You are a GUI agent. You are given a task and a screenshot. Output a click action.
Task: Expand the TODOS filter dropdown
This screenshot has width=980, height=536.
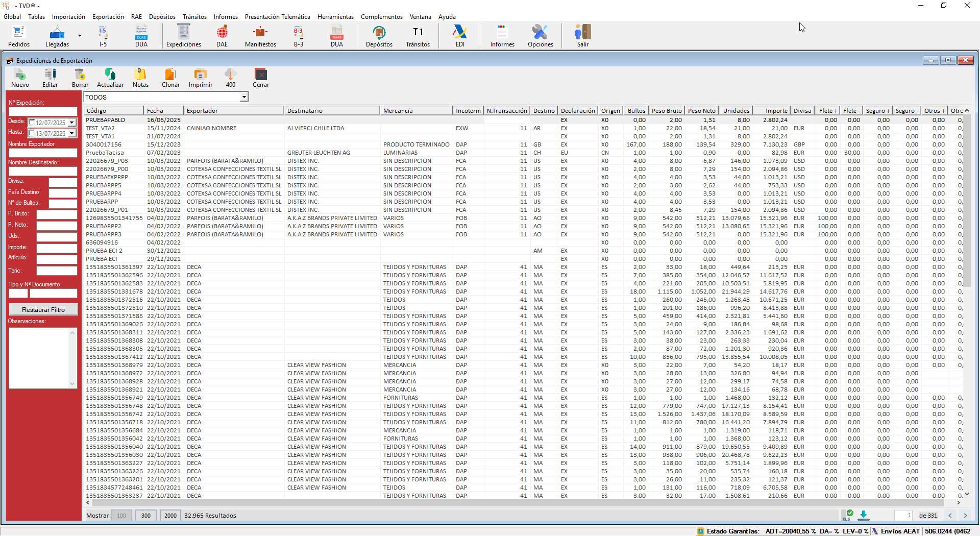tap(244, 97)
